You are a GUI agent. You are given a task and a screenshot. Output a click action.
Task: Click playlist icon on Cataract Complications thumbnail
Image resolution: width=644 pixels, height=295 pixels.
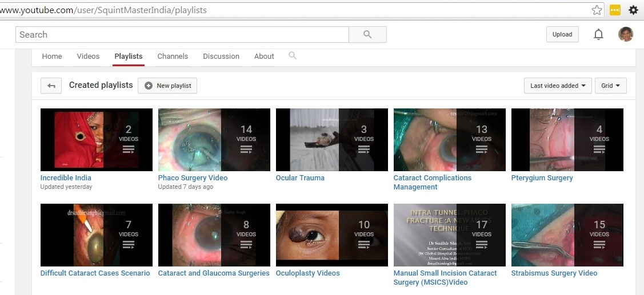click(481, 149)
